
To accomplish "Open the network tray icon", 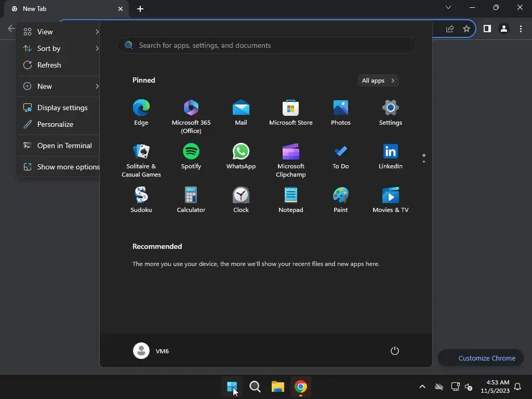I will [455, 387].
